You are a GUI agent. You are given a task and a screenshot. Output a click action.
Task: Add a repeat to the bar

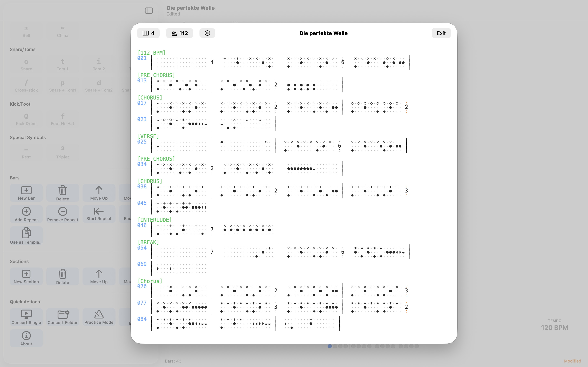coord(26,214)
